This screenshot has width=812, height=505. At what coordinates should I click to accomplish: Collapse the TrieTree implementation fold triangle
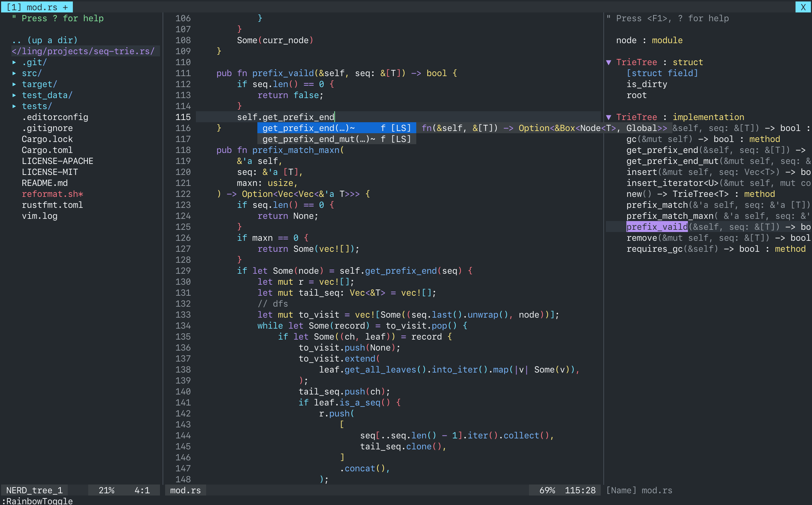pyautogui.click(x=608, y=117)
